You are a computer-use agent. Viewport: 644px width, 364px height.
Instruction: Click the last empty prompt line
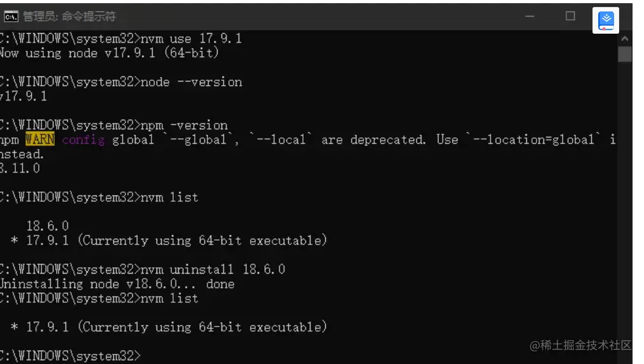[70, 356]
